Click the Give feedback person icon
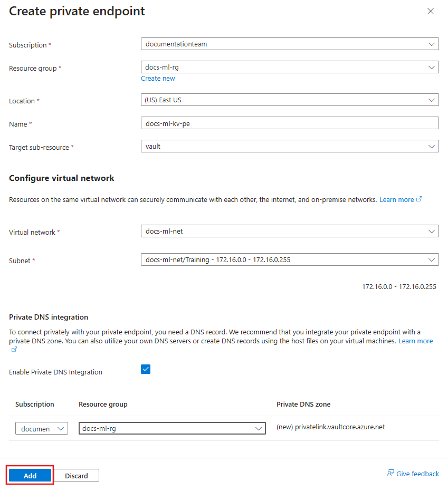 [390, 473]
